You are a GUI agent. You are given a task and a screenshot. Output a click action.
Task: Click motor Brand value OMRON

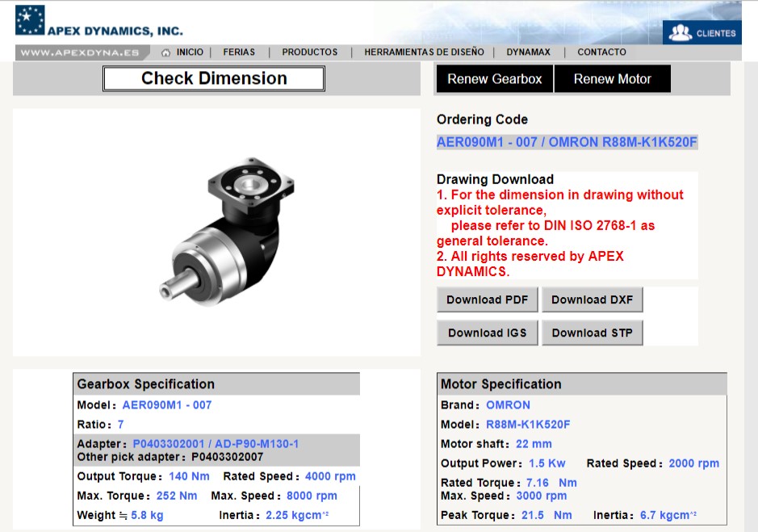508,404
